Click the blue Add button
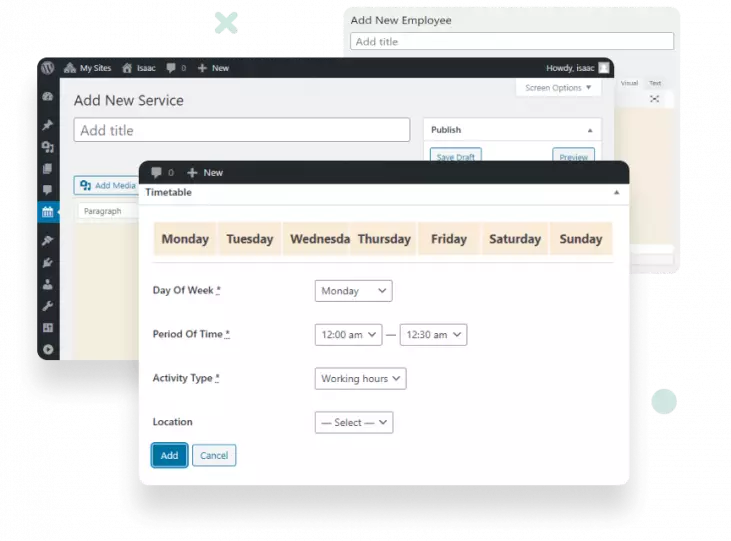Viewport: 731px width, 541px height. coord(169,455)
